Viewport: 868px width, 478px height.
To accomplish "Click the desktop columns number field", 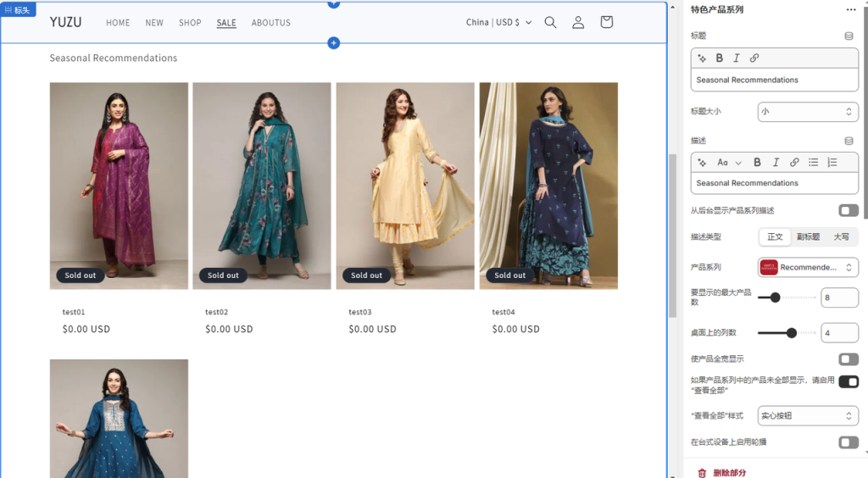I will 839,333.
